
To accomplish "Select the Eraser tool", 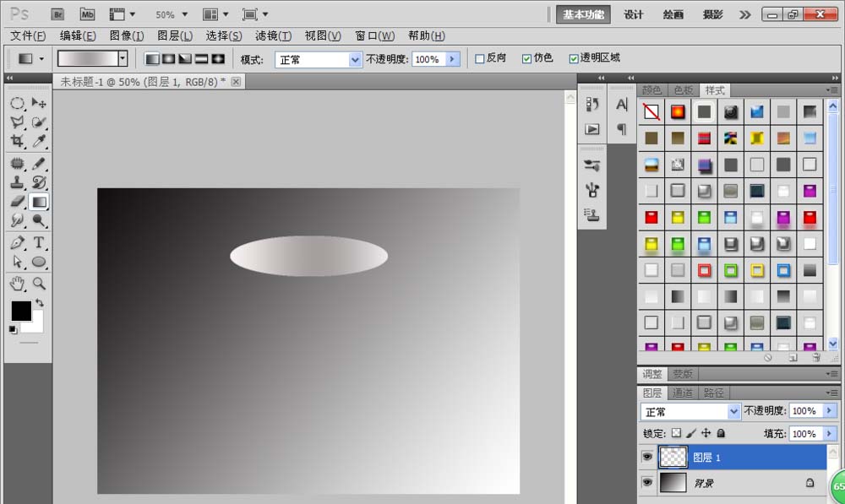I will click(19, 201).
